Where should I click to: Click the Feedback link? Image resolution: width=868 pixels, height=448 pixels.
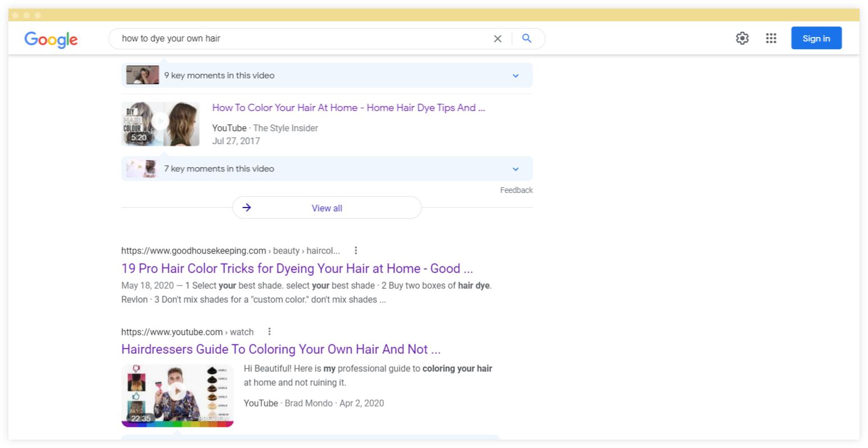point(516,190)
